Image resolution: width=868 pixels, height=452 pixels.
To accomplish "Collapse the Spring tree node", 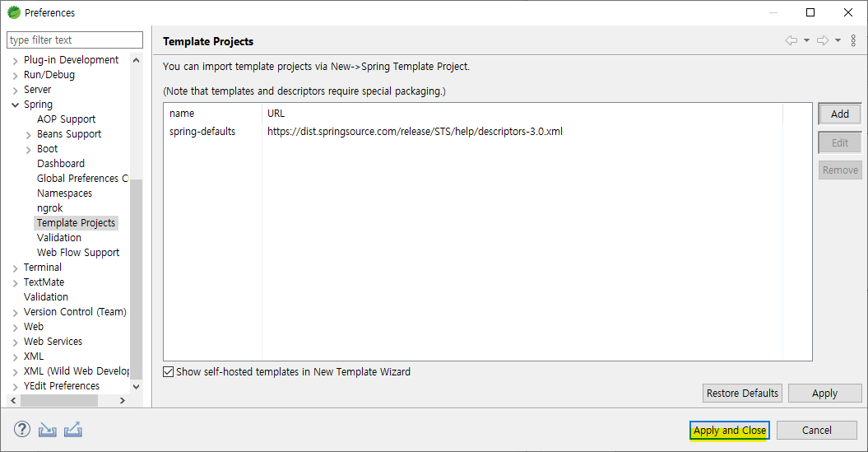I will 16,105.
